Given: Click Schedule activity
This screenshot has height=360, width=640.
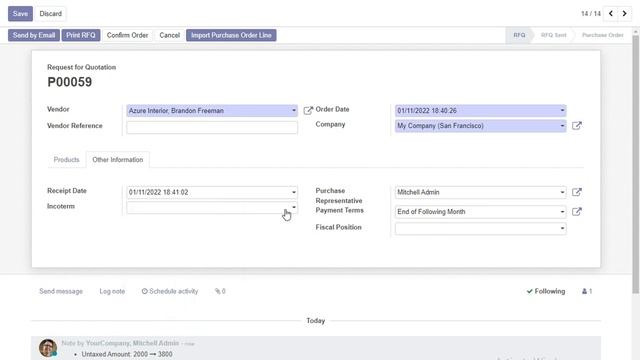Looking at the screenshot, I should (170, 291).
